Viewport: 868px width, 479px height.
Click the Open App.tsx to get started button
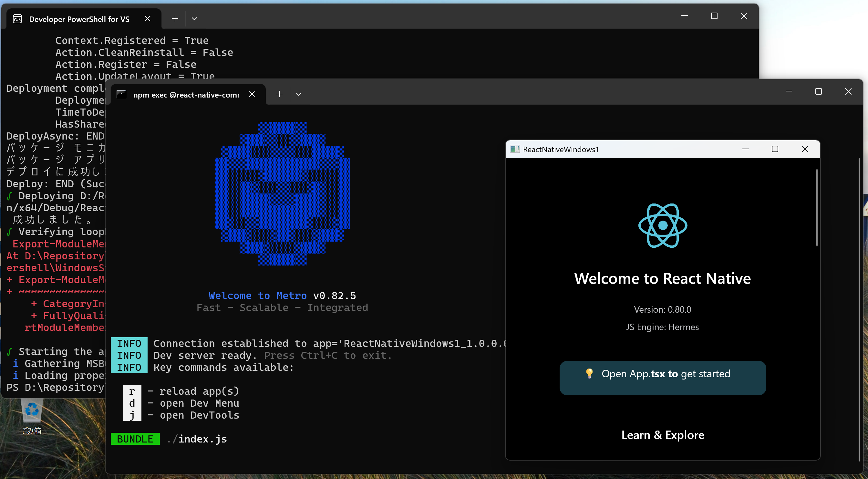click(x=662, y=378)
